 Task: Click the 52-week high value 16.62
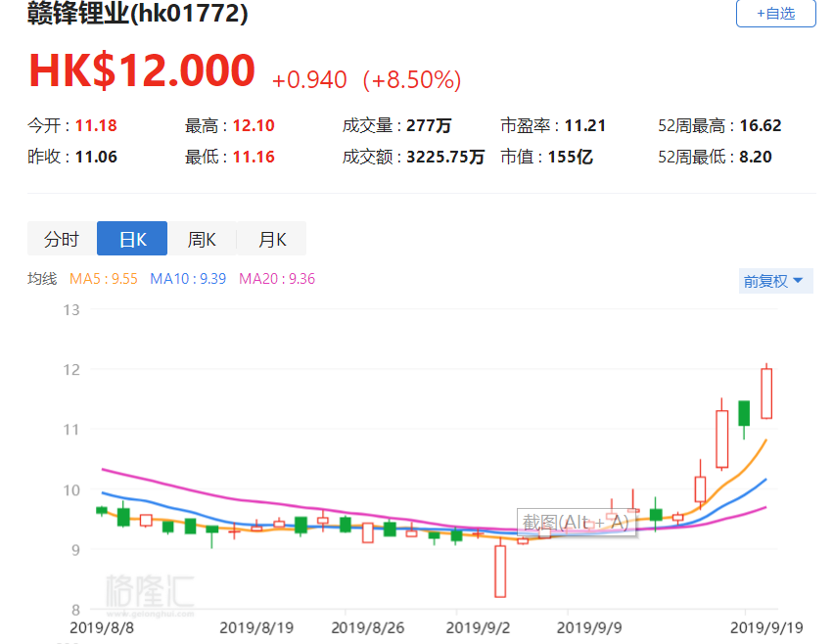[761, 125]
